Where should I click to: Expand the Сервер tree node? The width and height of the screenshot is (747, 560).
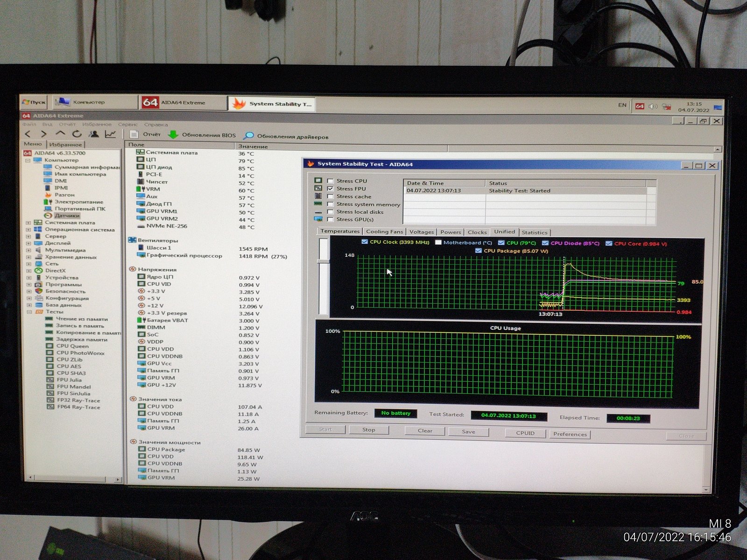pos(28,237)
